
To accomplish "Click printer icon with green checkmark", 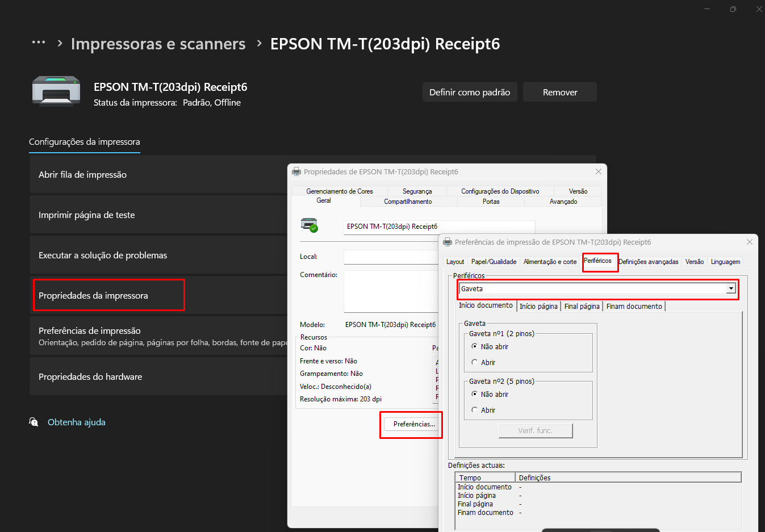I will click(x=309, y=225).
